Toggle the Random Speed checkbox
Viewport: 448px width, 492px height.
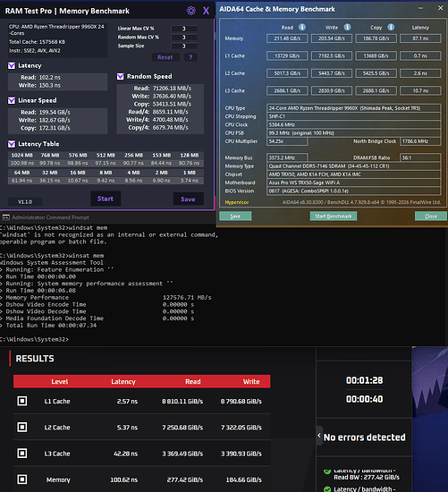pyautogui.click(x=120, y=77)
